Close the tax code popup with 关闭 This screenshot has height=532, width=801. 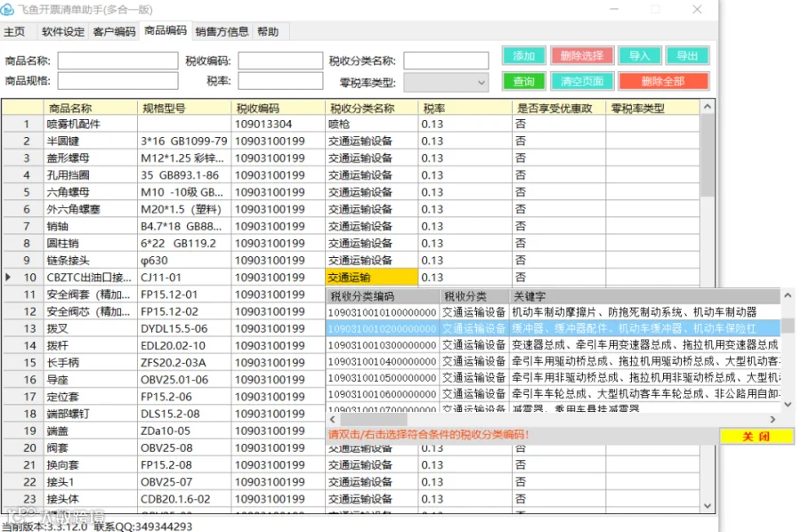point(756,437)
